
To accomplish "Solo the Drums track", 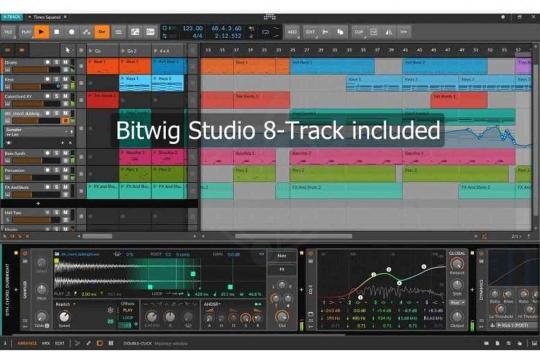I will [56, 62].
